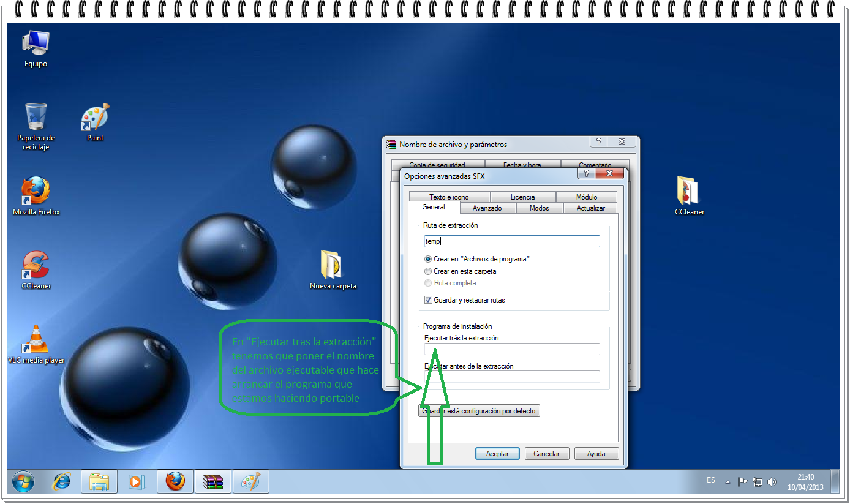The width and height of the screenshot is (850, 504).
Task: Adjust volume via speaker tray icon
Action: tap(772, 482)
